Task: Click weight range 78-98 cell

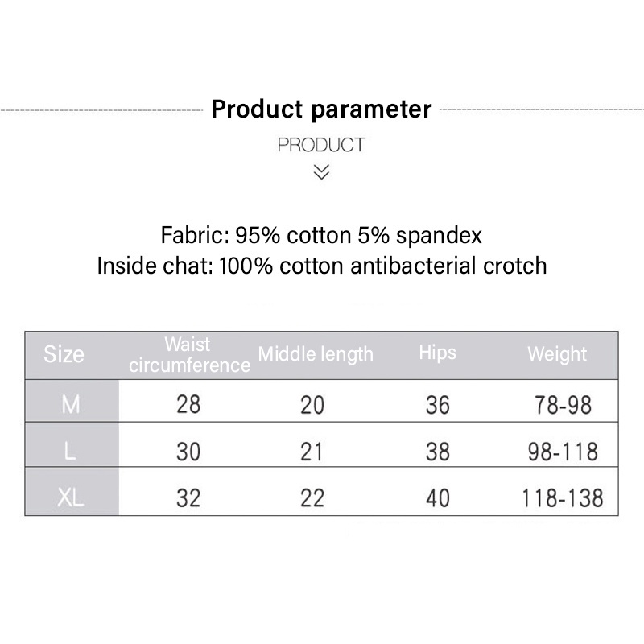Action: point(563,404)
